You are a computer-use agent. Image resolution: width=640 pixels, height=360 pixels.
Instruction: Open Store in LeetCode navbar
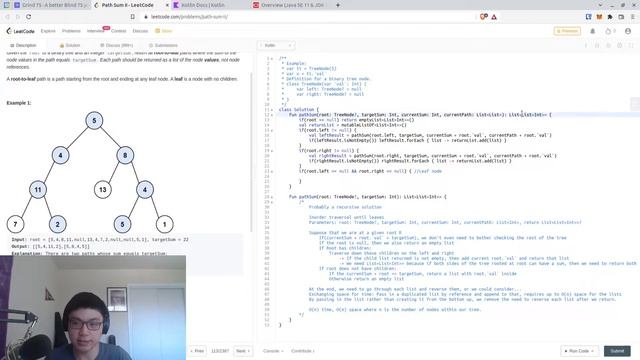164,31
